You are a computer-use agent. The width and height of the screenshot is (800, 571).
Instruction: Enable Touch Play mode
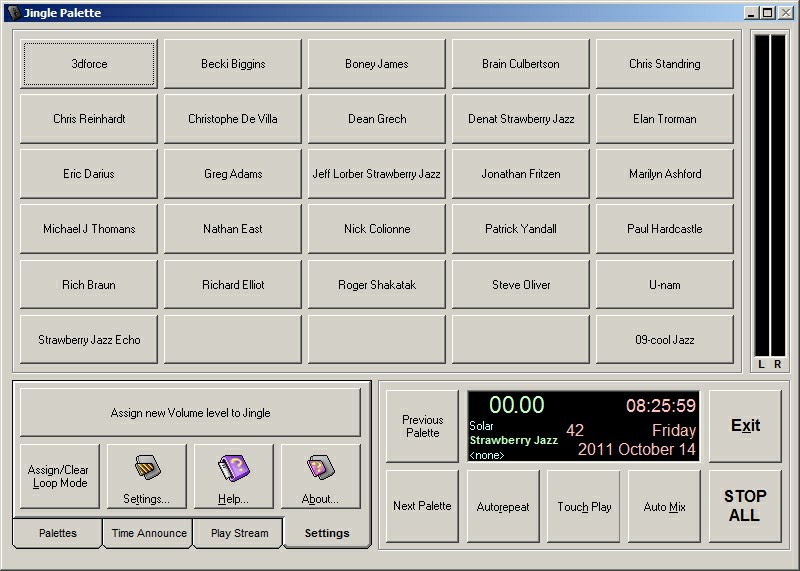tap(584, 506)
